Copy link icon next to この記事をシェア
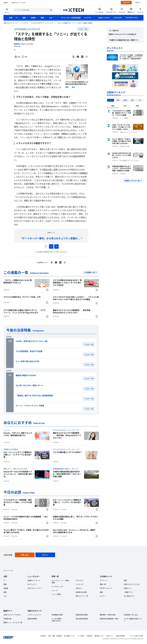This screenshot has width=147, height=644. pos(65,262)
